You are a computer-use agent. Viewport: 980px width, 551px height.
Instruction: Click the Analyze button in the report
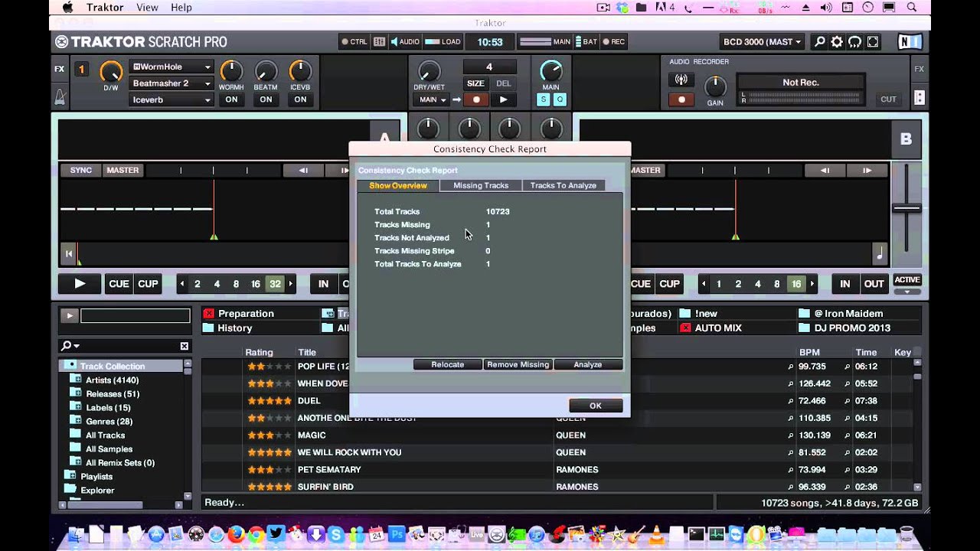click(588, 364)
